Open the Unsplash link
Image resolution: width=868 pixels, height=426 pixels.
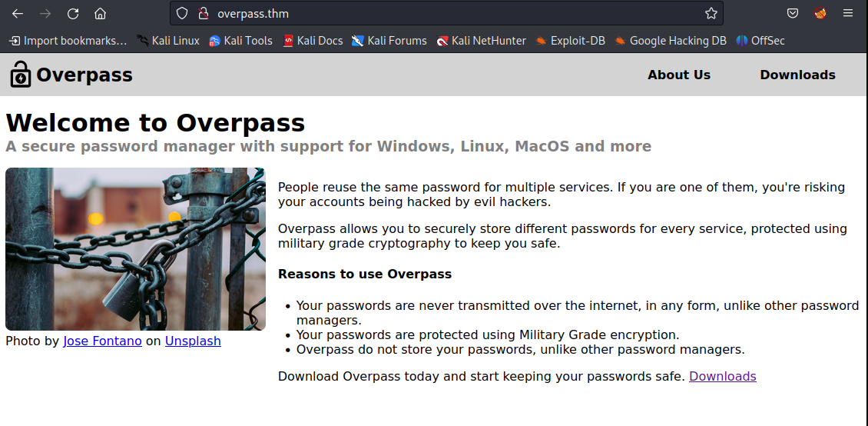[x=193, y=341]
